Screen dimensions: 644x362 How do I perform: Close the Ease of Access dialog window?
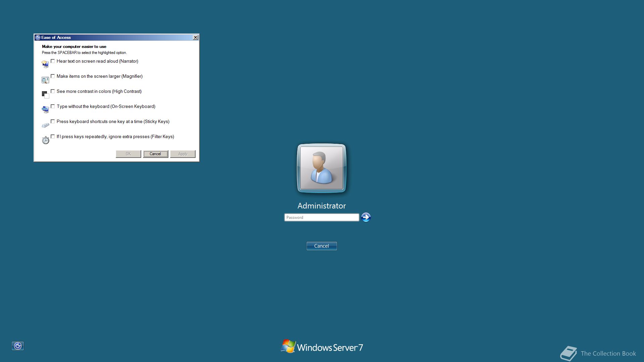click(x=196, y=38)
